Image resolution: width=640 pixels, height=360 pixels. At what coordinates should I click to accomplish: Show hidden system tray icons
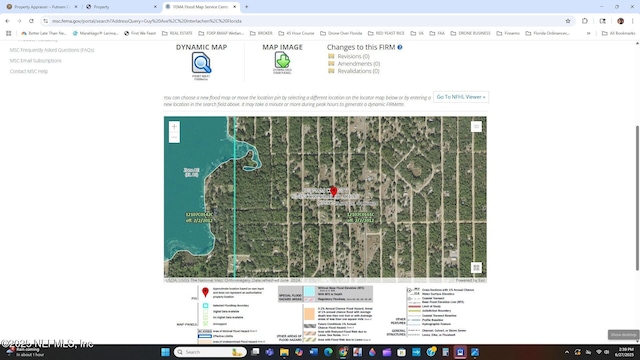[x=567, y=352]
